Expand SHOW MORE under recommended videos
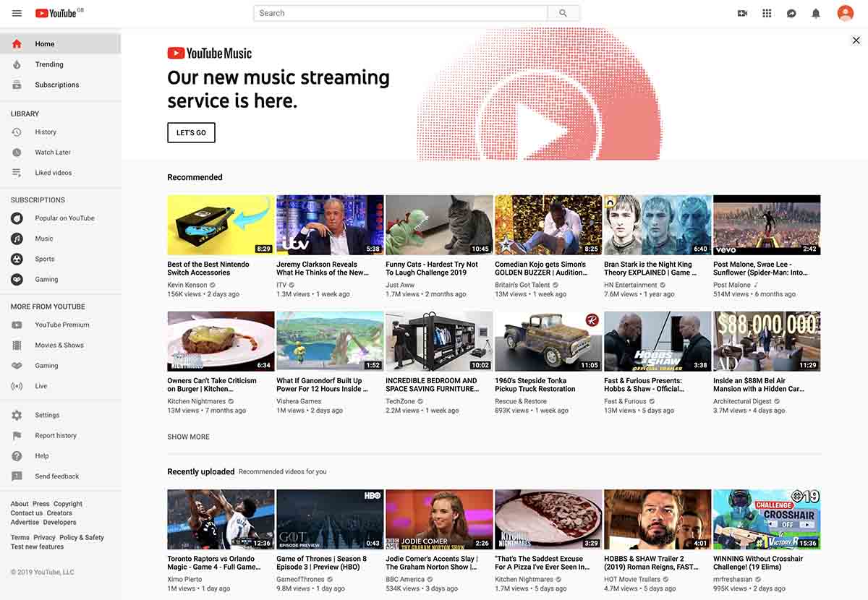 tap(188, 437)
